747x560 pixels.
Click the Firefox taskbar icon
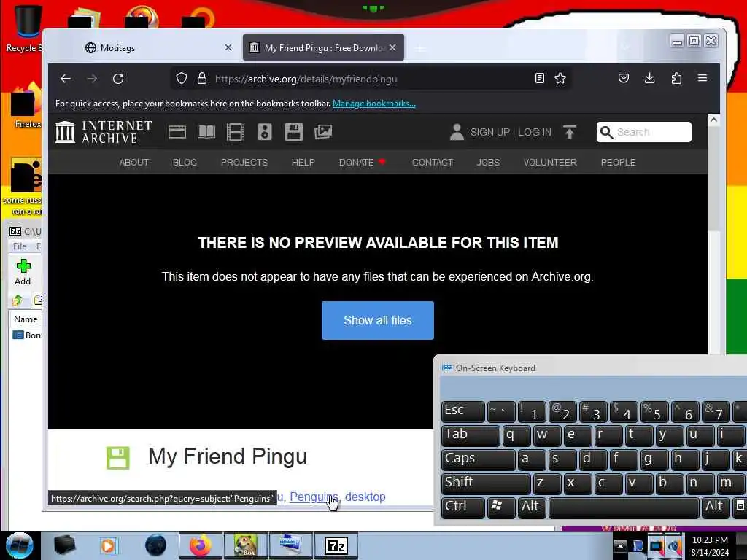200,545
